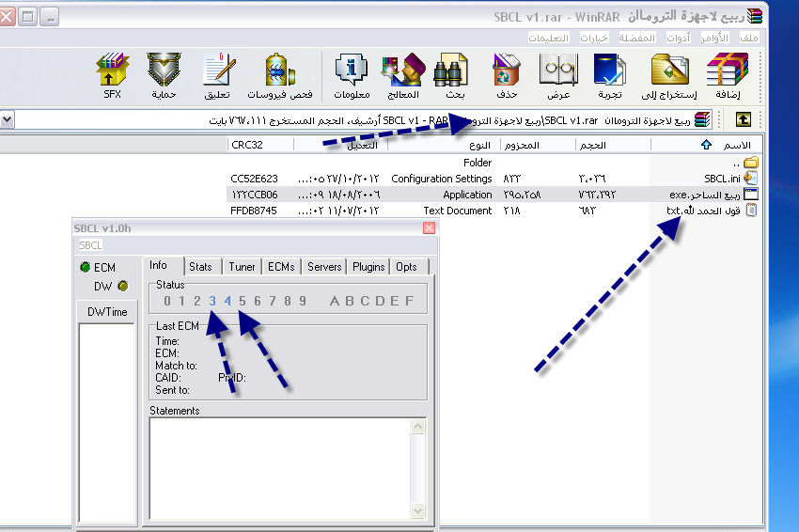Click status digit 3 in SBCL Status
The image size is (799, 532).
tap(212, 301)
